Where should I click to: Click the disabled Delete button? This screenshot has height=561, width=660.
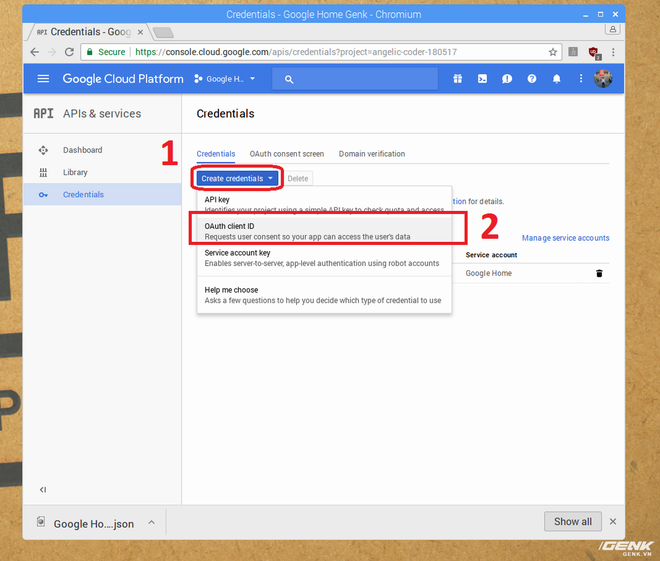[x=298, y=178]
